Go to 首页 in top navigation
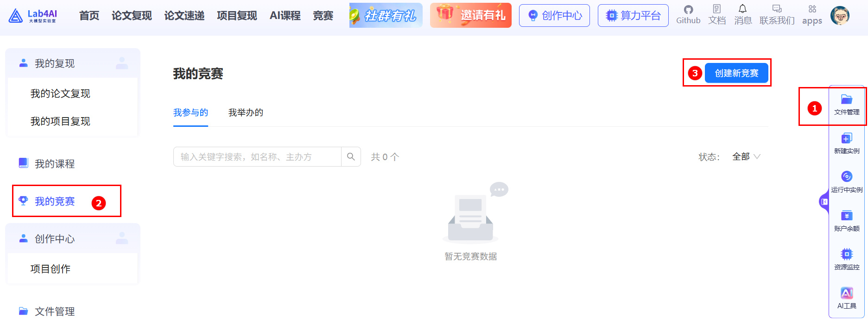 point(89,16)
